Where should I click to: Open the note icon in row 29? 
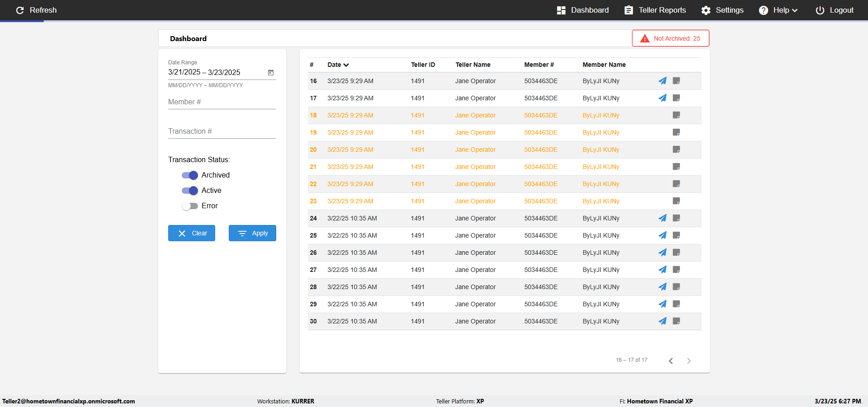pos(676,304)
